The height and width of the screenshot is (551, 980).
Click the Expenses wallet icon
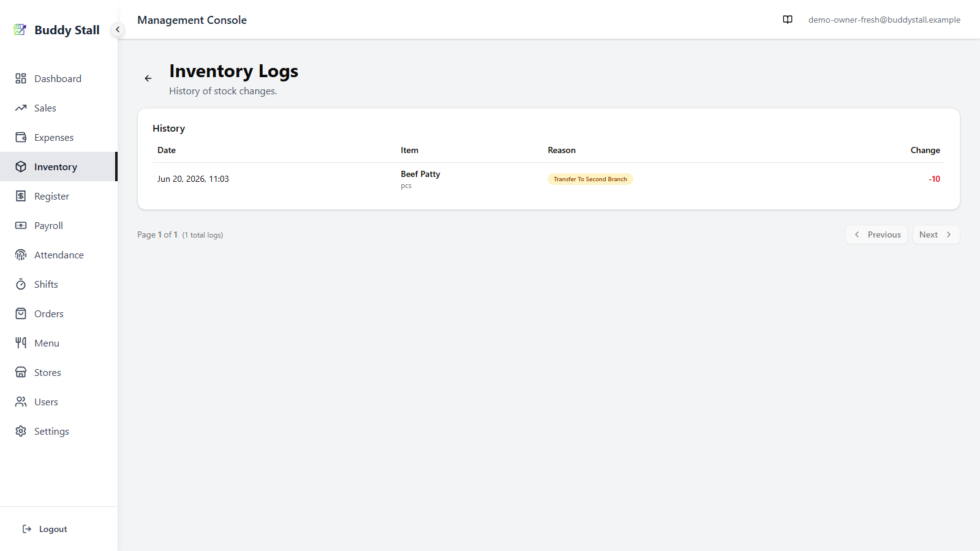click(21, 137)
